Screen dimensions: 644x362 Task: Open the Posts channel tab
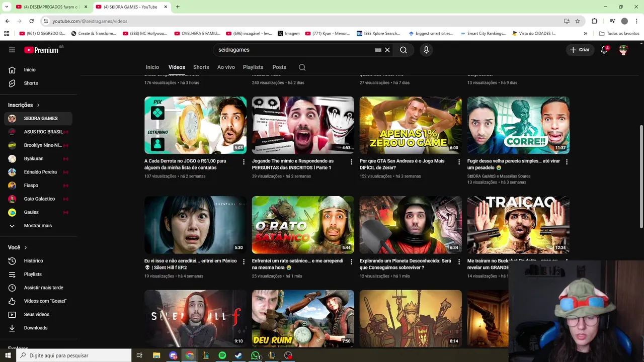coord(279,67)
